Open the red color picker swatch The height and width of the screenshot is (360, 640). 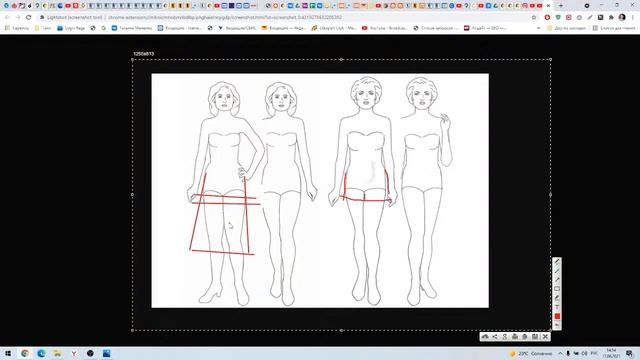point(557,316)
